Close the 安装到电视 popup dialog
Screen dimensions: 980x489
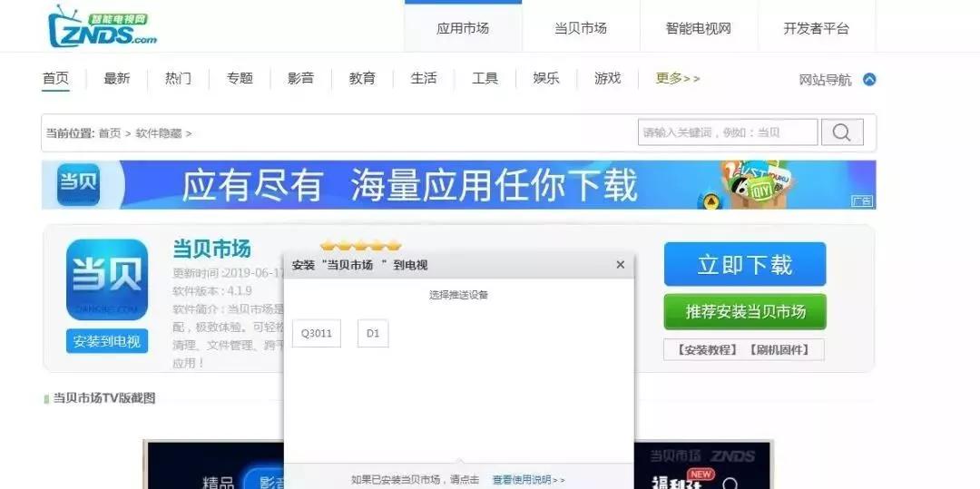coord(620,265)
